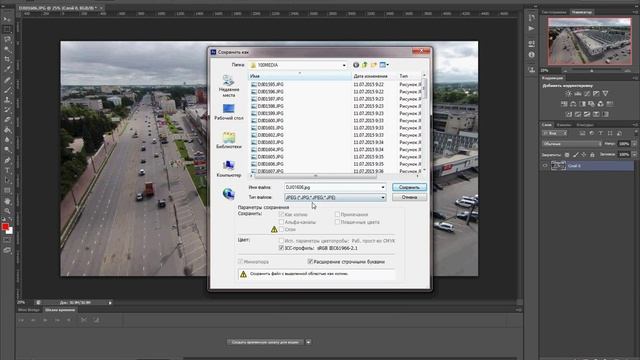This screenshot has width=640, height=360.
Task: Toggle the 'Альфа-каналы' checkbox
Action: (281, 222)
